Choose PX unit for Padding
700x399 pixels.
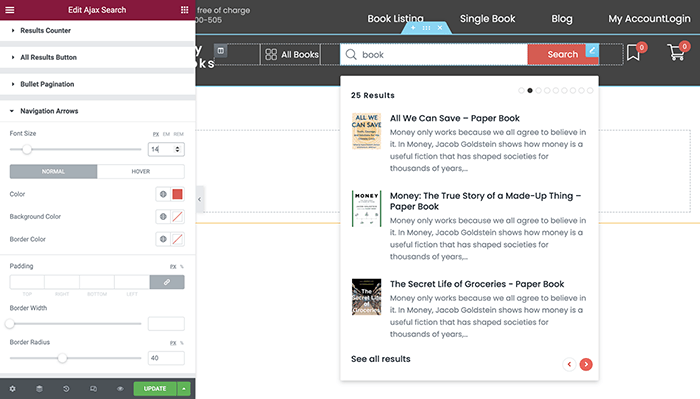click(x=173, y=266)
